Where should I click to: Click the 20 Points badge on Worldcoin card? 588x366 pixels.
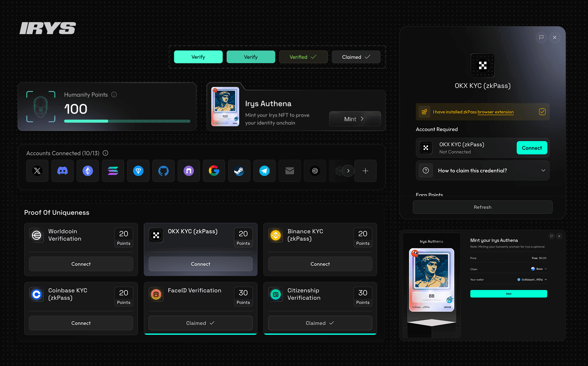(x=124, y=237)
